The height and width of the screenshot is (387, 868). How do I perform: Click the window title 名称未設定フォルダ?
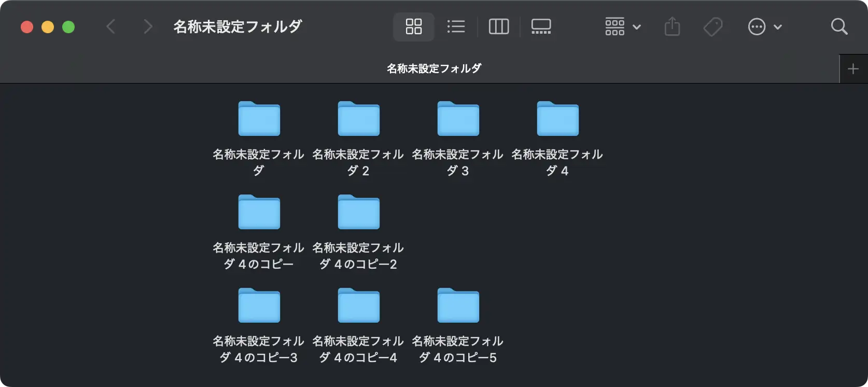pos(237,26)
